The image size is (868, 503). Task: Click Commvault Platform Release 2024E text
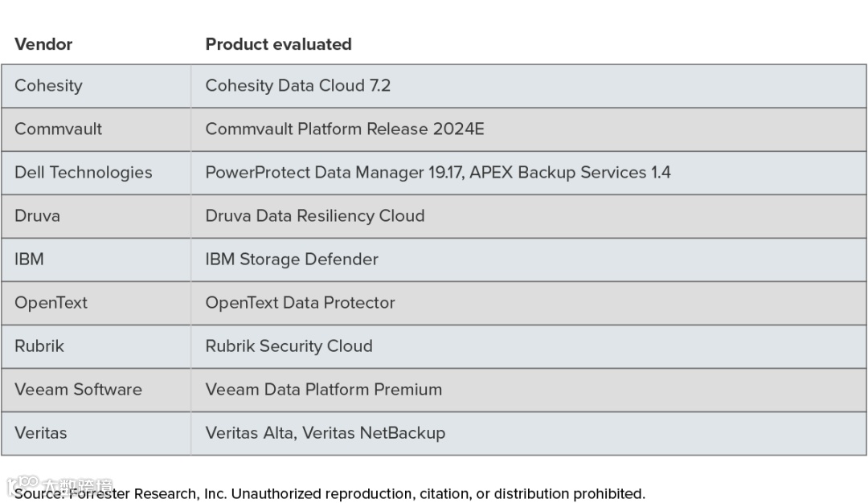(x=345, y=129)
